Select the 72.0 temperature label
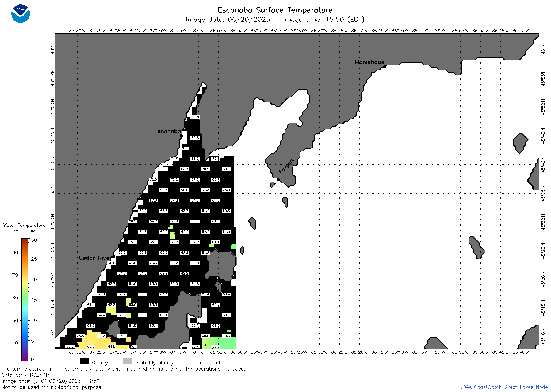This screenshot has width=551, height=392. 153,179
